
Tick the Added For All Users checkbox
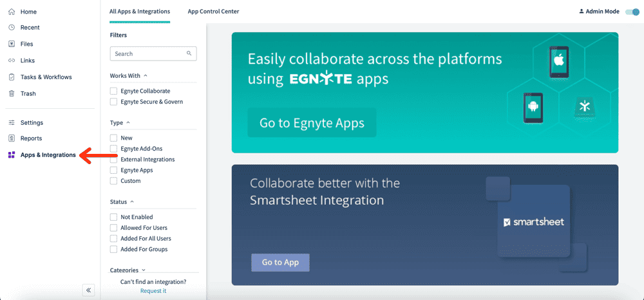pos(114,238)
